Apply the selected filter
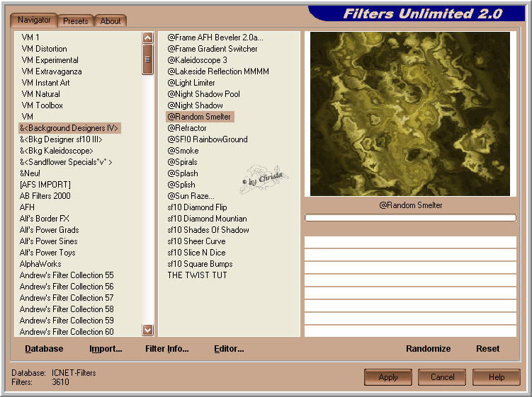The height and width of the screenshot is (397, 532). tap(388, 377)
